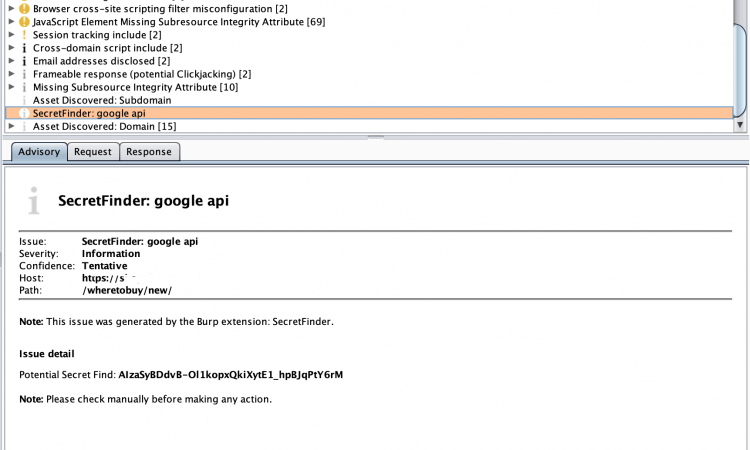Switch to the Advisory tab
The image size is (750, 450).
click(x=39, y=152)
